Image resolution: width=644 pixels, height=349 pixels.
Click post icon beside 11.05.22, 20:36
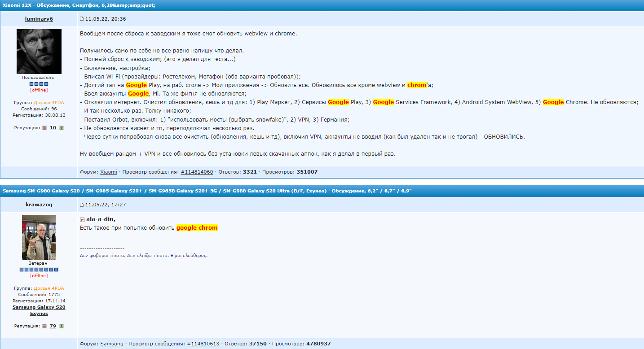tap(82, 19)
